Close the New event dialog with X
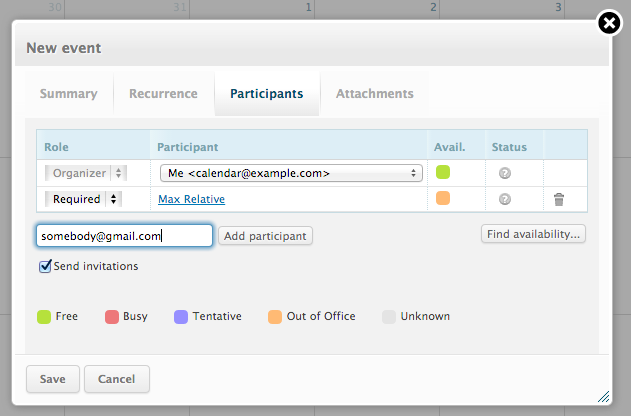 click(x=609, y=23)
